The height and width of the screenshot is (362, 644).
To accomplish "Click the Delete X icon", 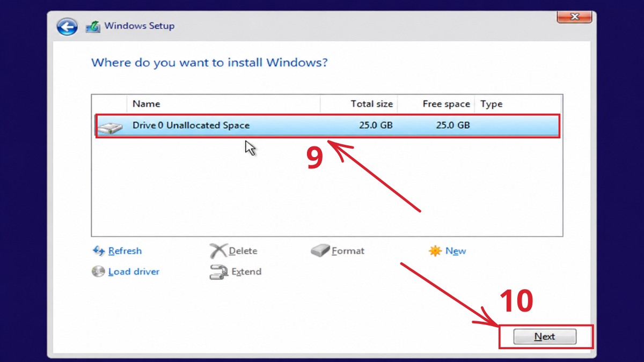I will [x=218, y=250].
